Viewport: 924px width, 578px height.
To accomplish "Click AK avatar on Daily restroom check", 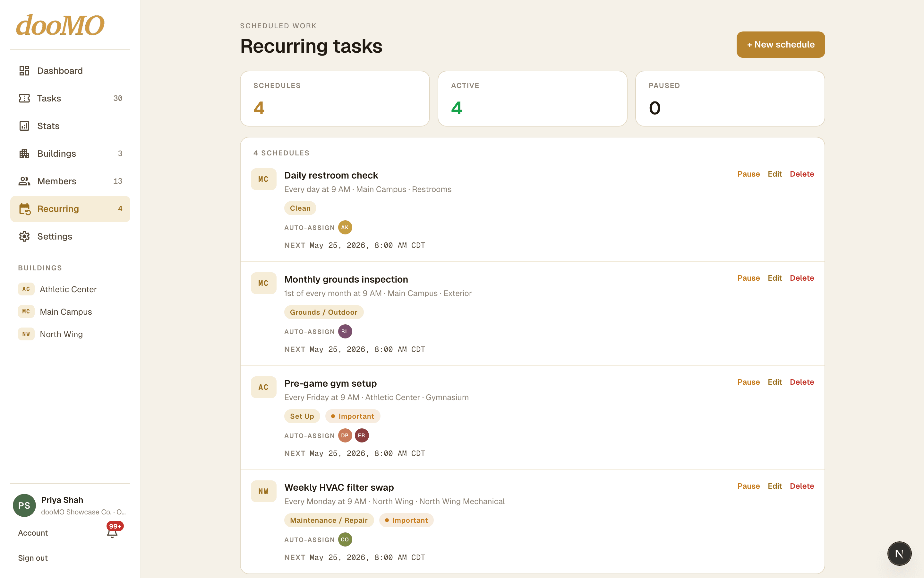I will [x=345, y=227].
